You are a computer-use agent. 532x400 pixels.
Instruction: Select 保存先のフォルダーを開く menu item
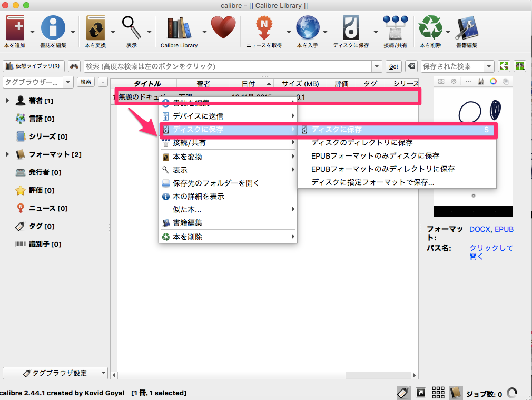[x=228, y=183]
